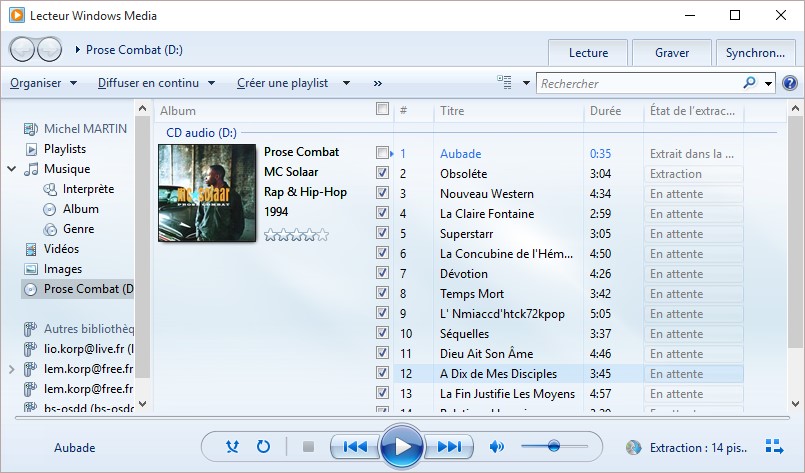Screen dimensions: 805x473
Task: Click in the Rechercher search field
Action: coord(639,83)
